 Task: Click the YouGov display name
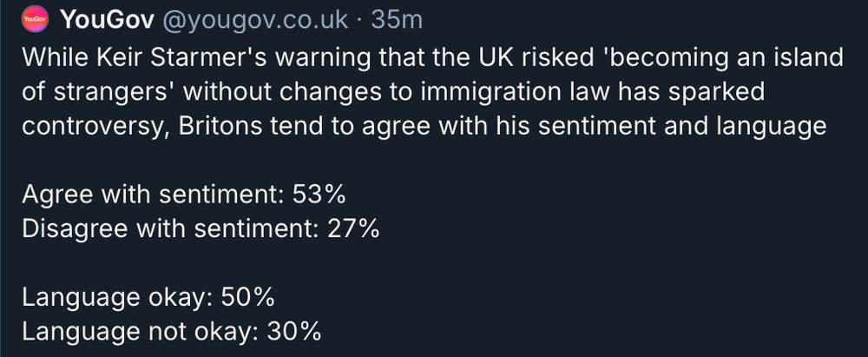107,20
